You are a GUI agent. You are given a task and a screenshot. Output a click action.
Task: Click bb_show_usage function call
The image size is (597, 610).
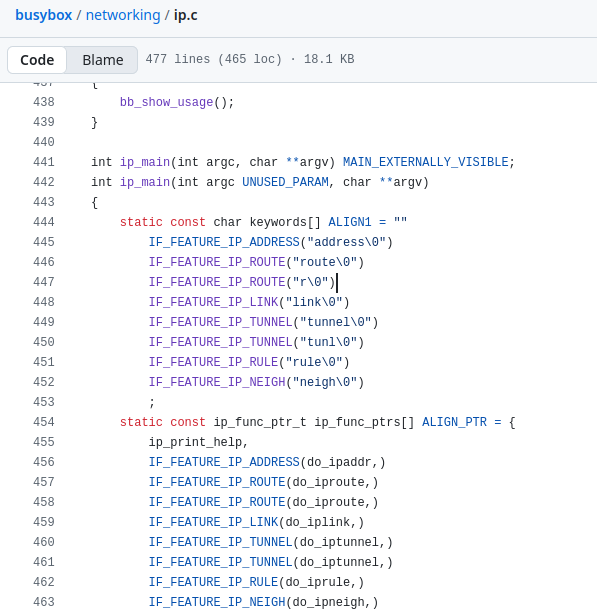[x=166, y=102]
